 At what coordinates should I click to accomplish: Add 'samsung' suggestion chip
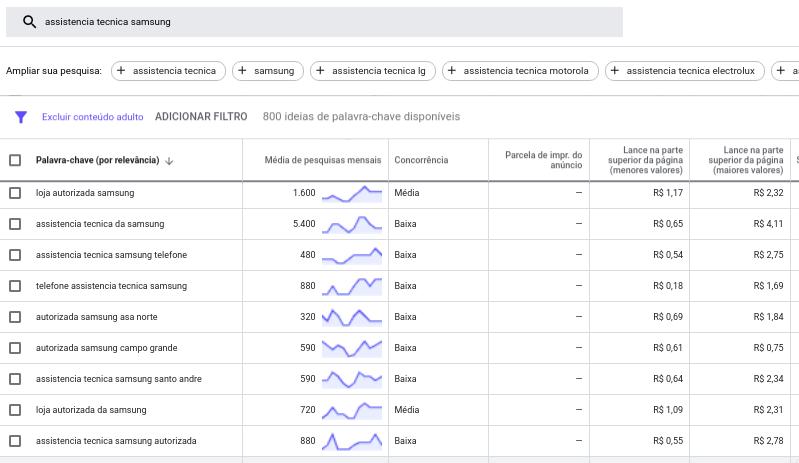268,71
